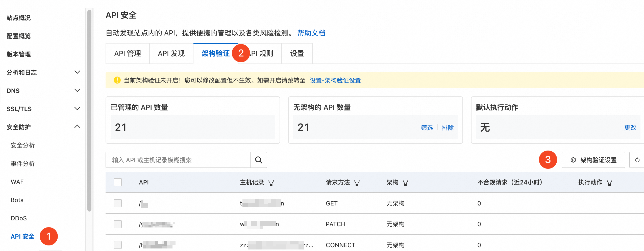Select API 安全 in the sidebar
644x251 pixels.
point(22,236)
